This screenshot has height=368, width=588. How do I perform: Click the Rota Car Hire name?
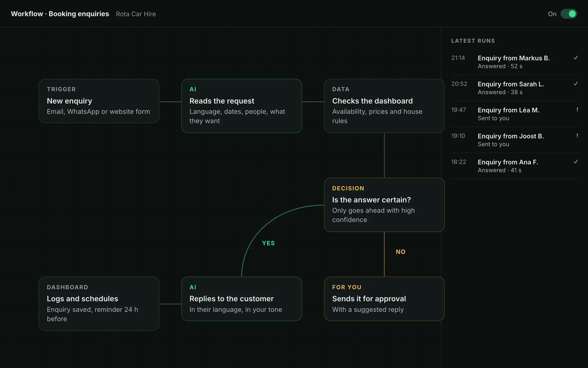136,14
